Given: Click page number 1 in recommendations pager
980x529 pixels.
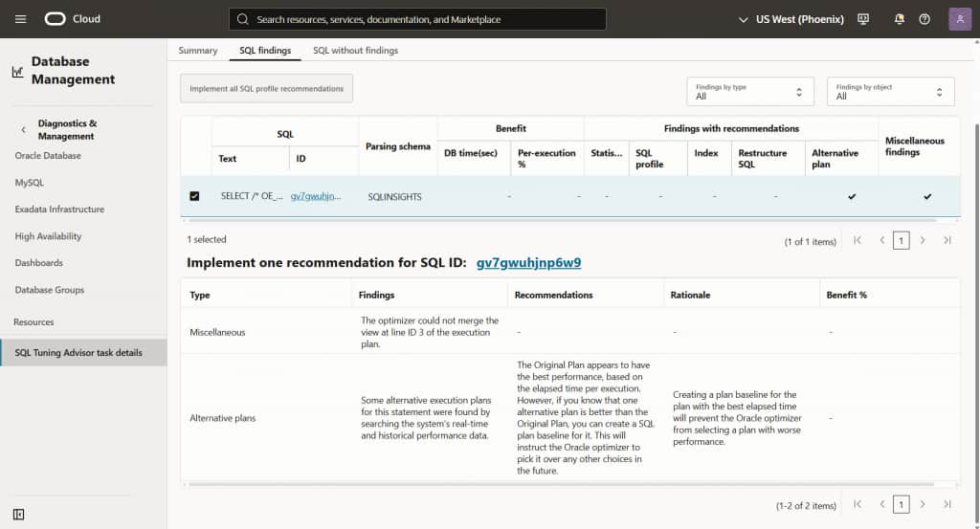Looking at the screenshot, I should click(902, 504).
